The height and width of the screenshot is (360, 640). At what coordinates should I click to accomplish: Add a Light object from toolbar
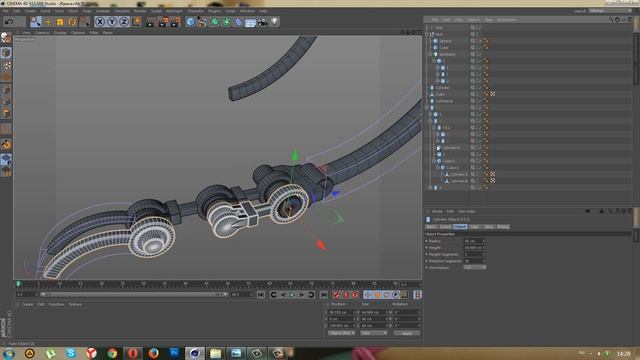click(x=275, y=21)
